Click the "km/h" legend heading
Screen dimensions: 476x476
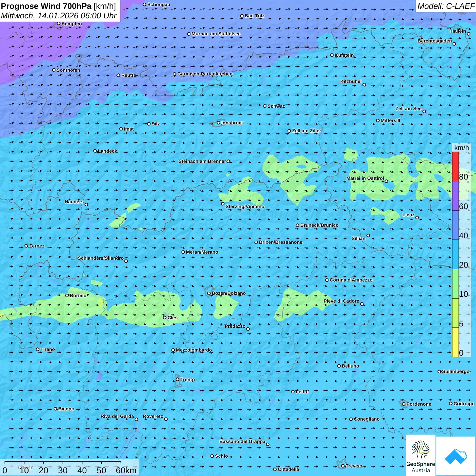[x=461, y=148]
